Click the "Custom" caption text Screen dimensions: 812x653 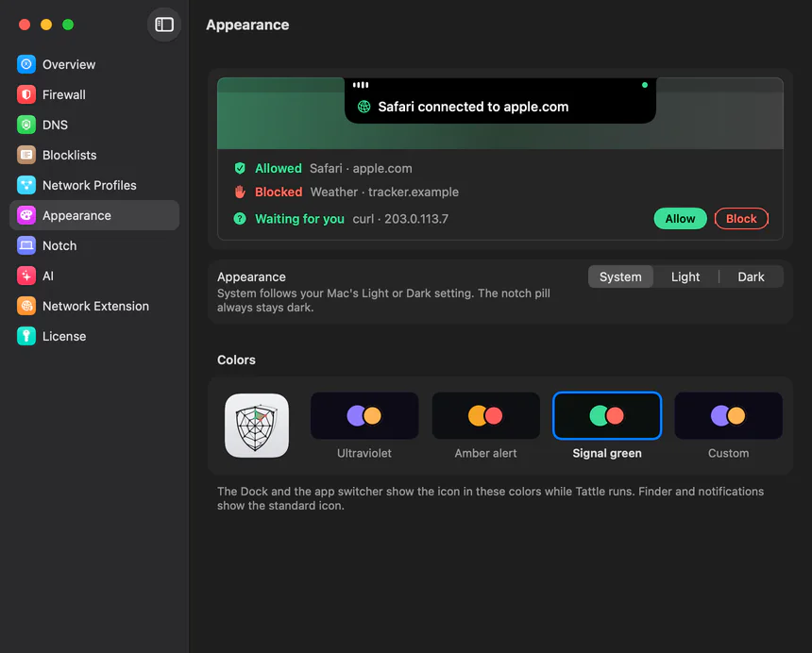pos(729,453)
